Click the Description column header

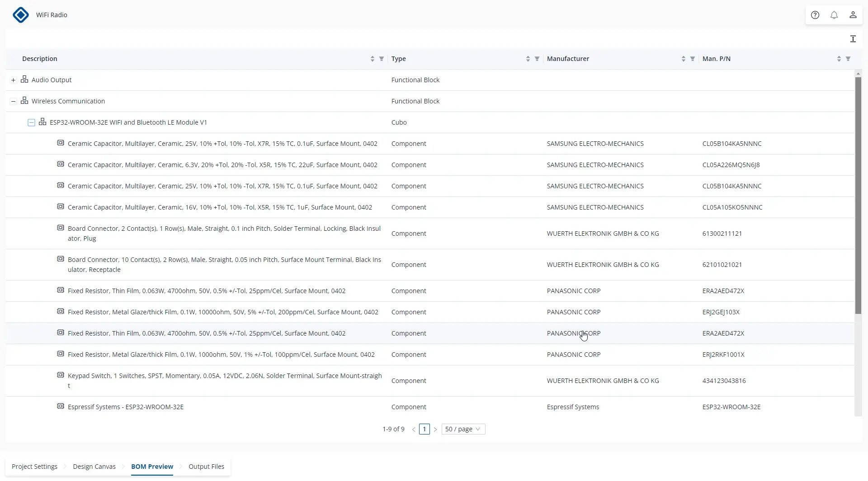coord(40,59)
